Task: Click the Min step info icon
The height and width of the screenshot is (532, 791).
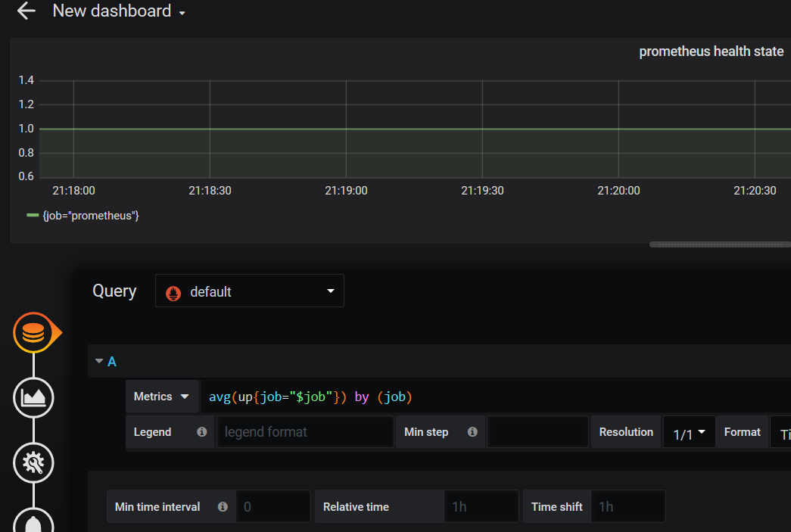Action: [x=472, y=431]
